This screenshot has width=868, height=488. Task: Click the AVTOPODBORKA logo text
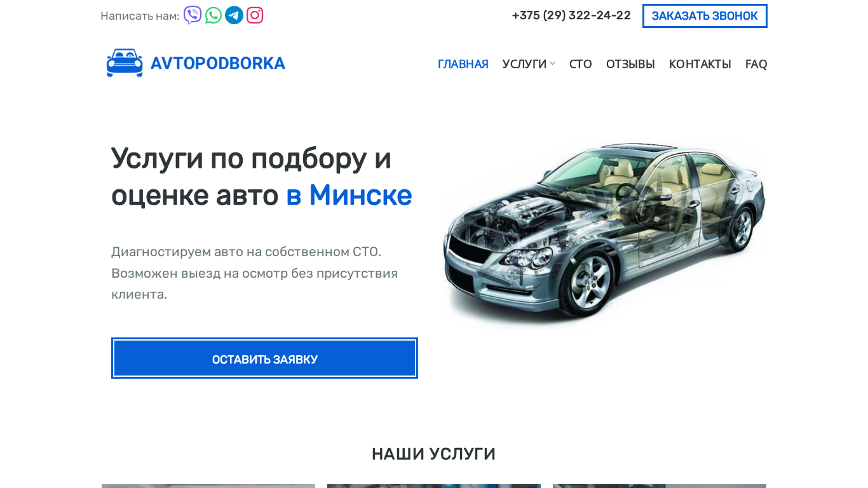[x=218, y=64]
